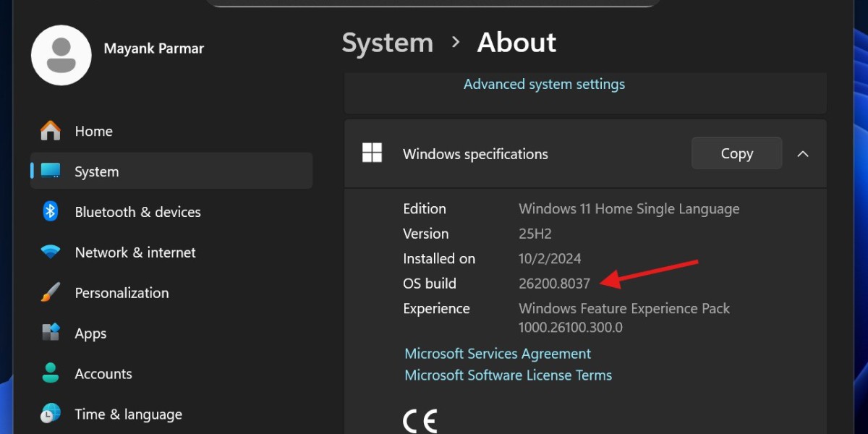Image resolution: width=868 pixels, height=434 pixels.
Task: Click the OS build number 26200.8037
Action: point(554,284)
